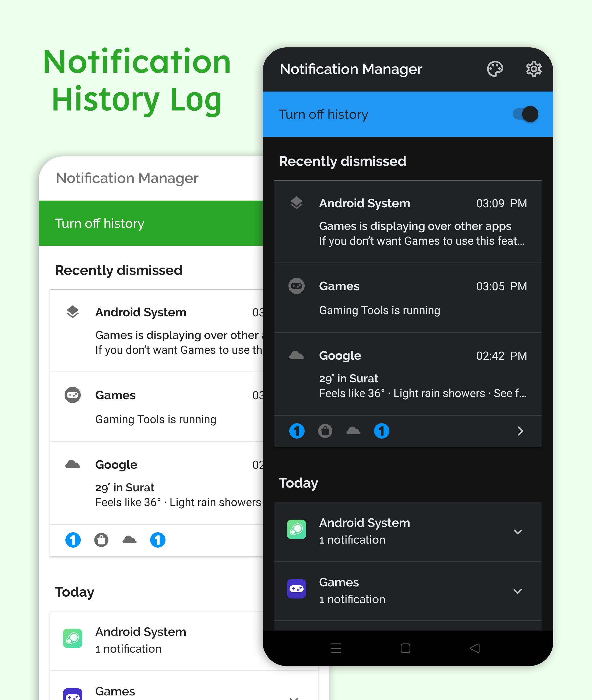Open Google 02:42 PM weather notification in dark phone
This screenshot has width=592, height=700.
click(x=408, y=374)
